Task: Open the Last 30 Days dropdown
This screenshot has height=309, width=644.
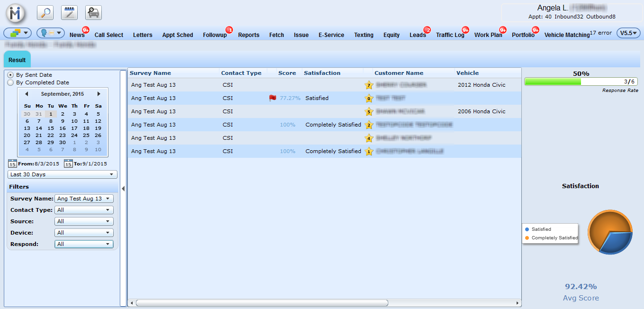Action: [x=63, y=174]
